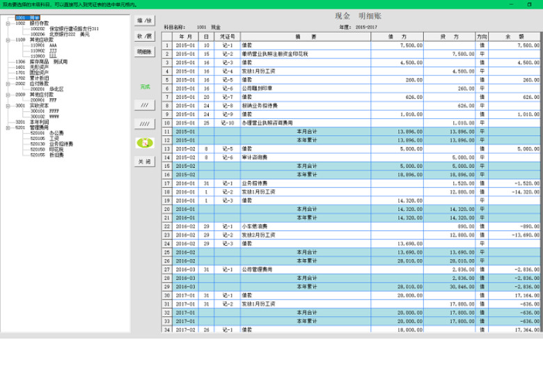Click the 缩/放 zoom button
543x392 pixels.
coord(144,20)
